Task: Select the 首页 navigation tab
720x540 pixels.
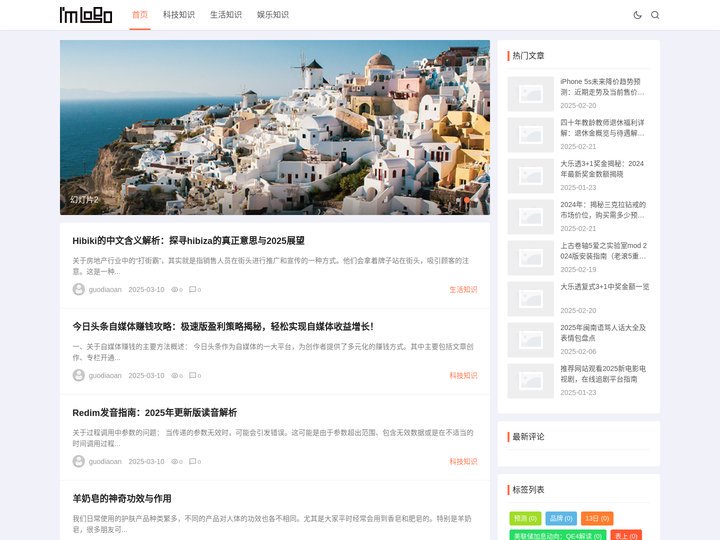Action: pyautogui.click(x=140, y=15)
